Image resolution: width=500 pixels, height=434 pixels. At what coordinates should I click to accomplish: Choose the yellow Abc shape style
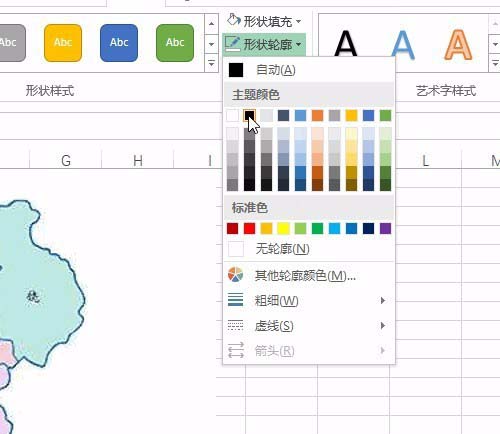63,43
